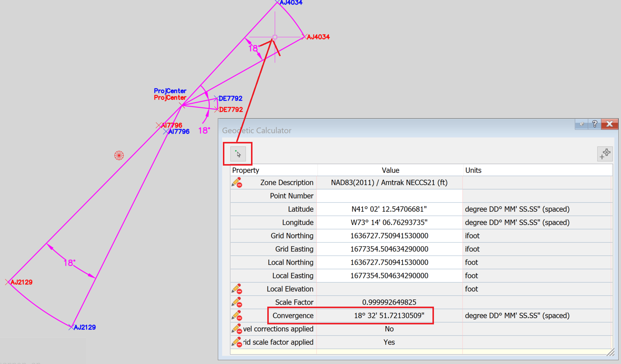The width and height of the screenshot is (621, 364).
Task: Select the red target symbol in drawing
Action: (x=119, y=156)
